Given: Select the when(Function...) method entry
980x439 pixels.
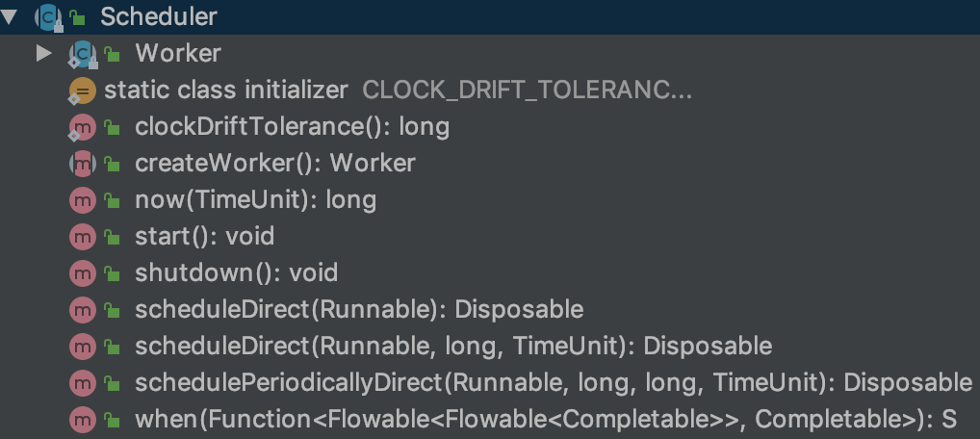Looking at the screenshot, I should (x=546, y=419).
